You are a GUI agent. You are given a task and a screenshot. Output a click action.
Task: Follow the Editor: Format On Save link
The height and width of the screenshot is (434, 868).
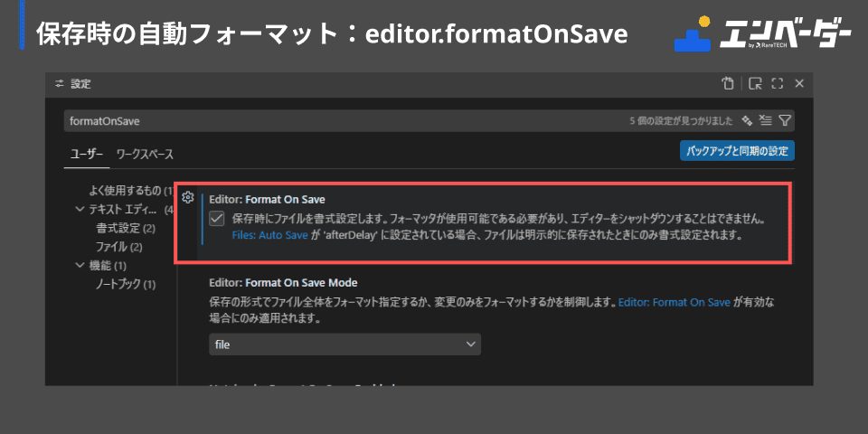point(675,303)
